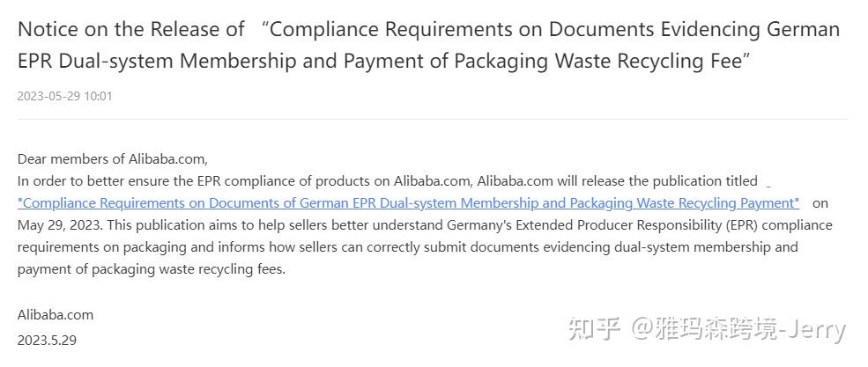Click the line "payment of packaging waste recycling fees."
868x367 pixels.
click(x=151, y=269)
